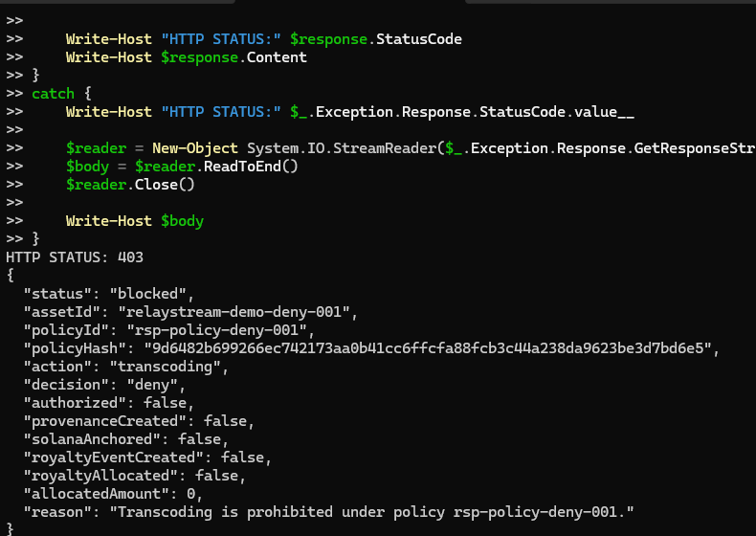
Task: Click the "royaltyEventCreated": false line
Action: point(147,458)
